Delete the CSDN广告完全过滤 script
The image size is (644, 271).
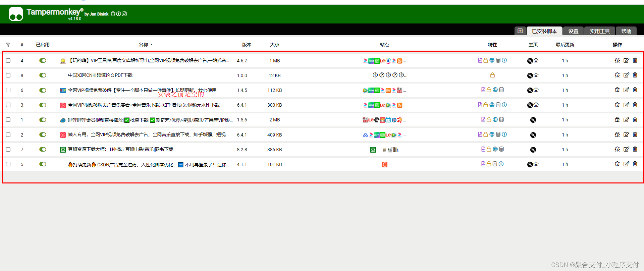point(635,164)
